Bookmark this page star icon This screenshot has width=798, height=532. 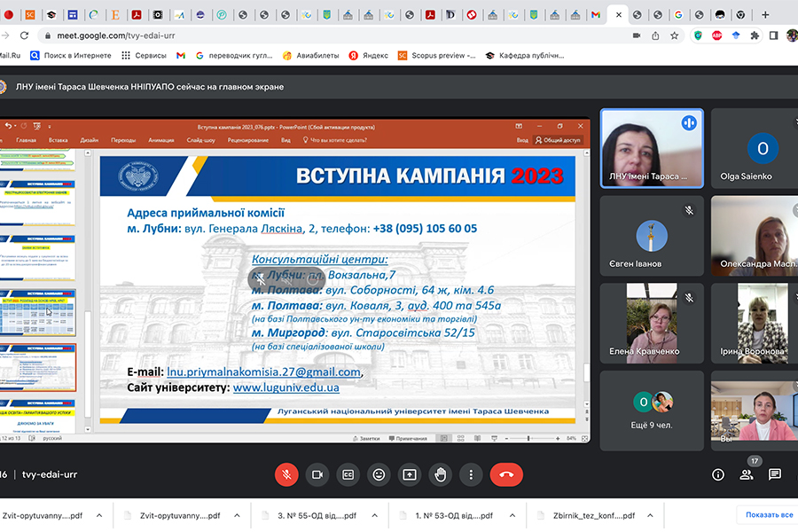(675, 35)
